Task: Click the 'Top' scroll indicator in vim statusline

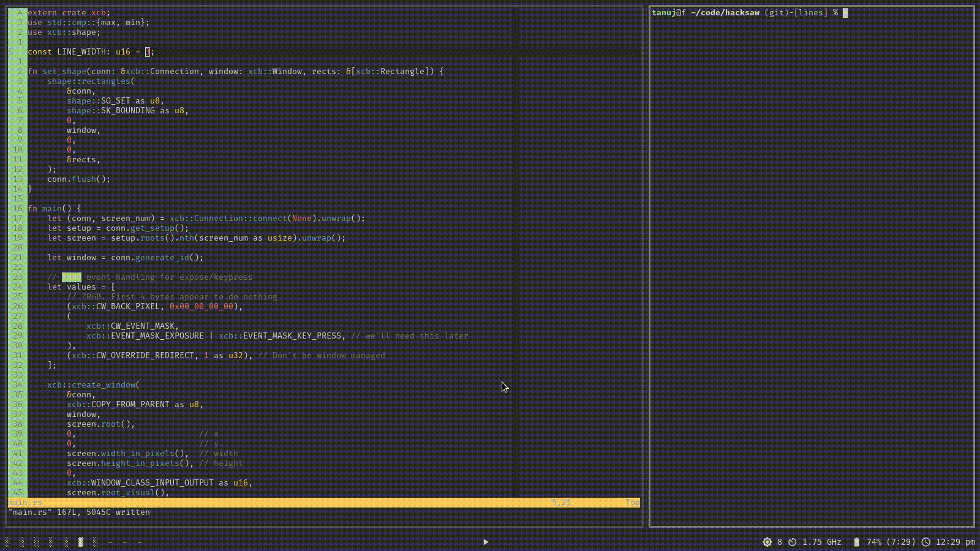Action: click(633, 503)
